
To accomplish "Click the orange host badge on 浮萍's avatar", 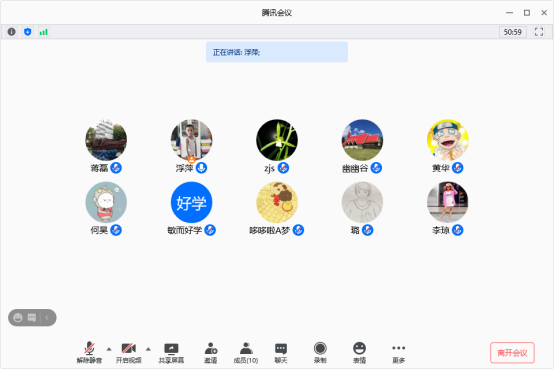I will click(x=191, y=159).
